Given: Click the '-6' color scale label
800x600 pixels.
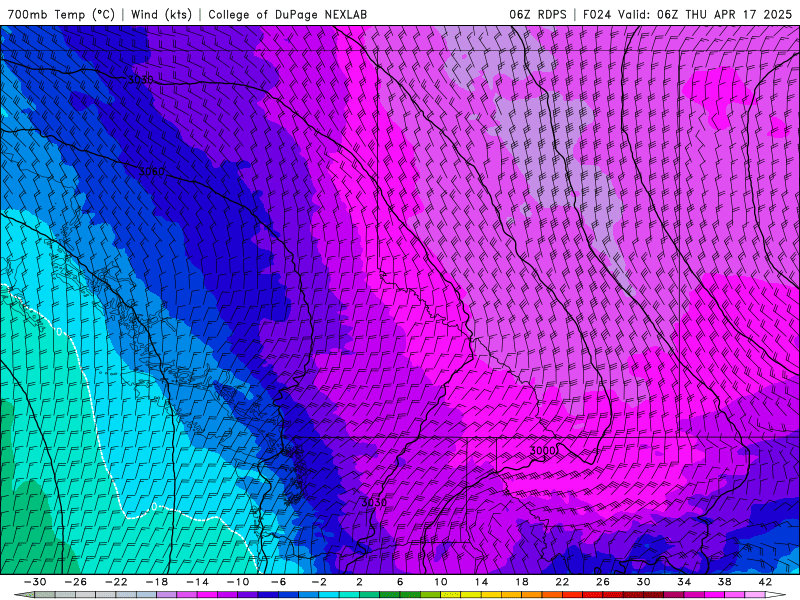Looking at the screenshot, I should (278, 582).
